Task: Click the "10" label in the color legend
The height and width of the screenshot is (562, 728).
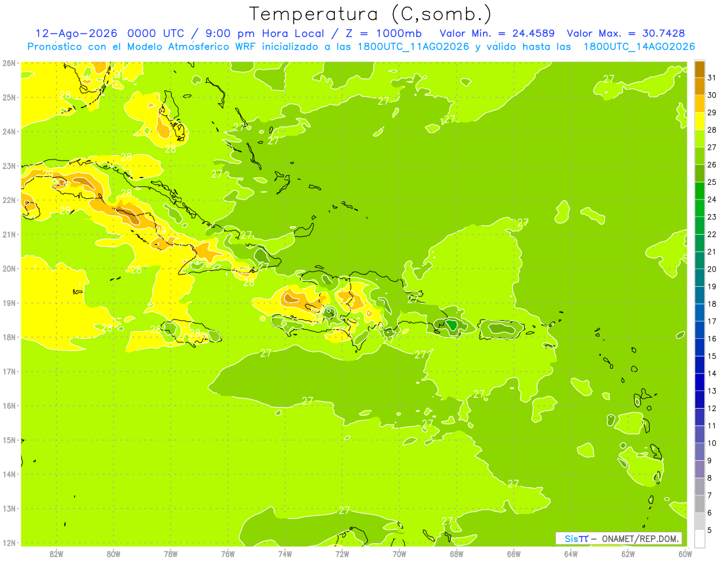Action: (712, 443)
